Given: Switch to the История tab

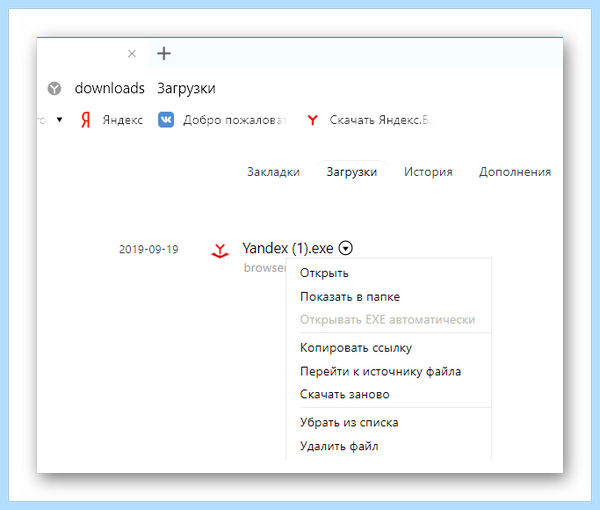Looking at the screenshot, I should point(428,172).
